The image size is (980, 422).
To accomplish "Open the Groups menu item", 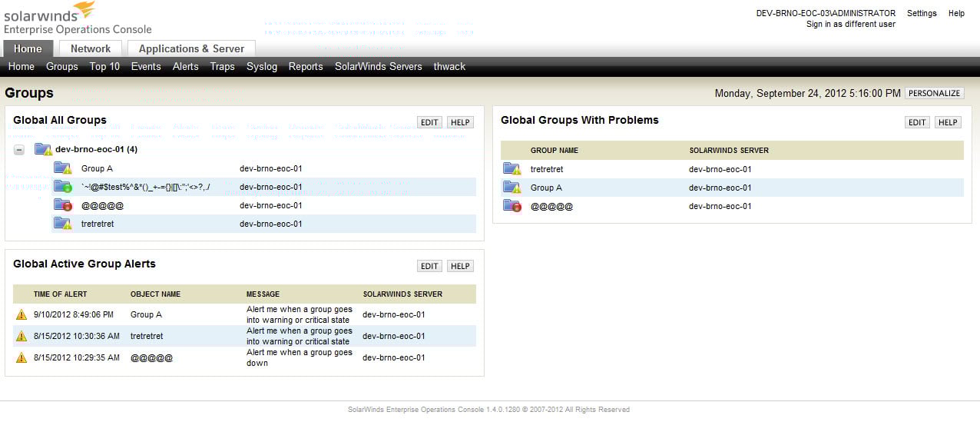I will [62, 67].
